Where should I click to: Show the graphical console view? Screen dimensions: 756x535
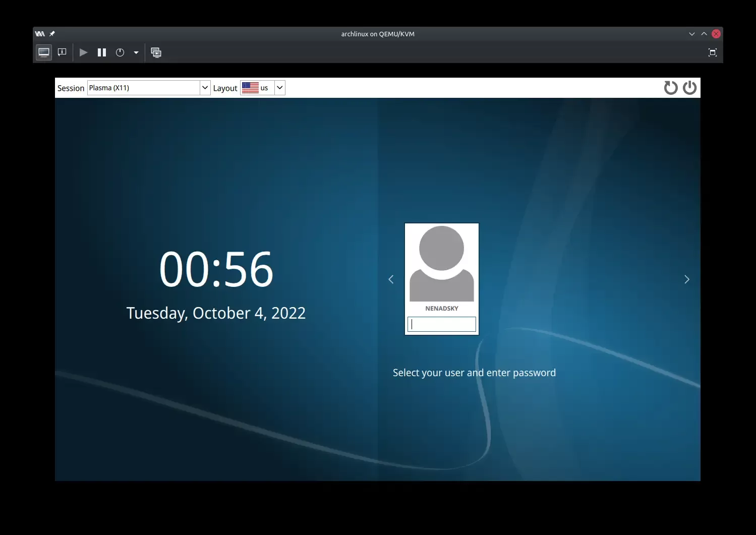pos(44,52)
